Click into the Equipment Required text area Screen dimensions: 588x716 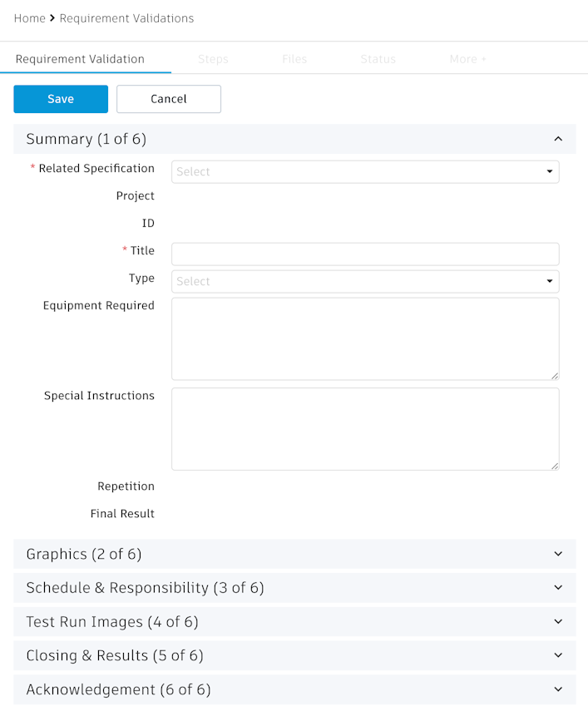365,338
